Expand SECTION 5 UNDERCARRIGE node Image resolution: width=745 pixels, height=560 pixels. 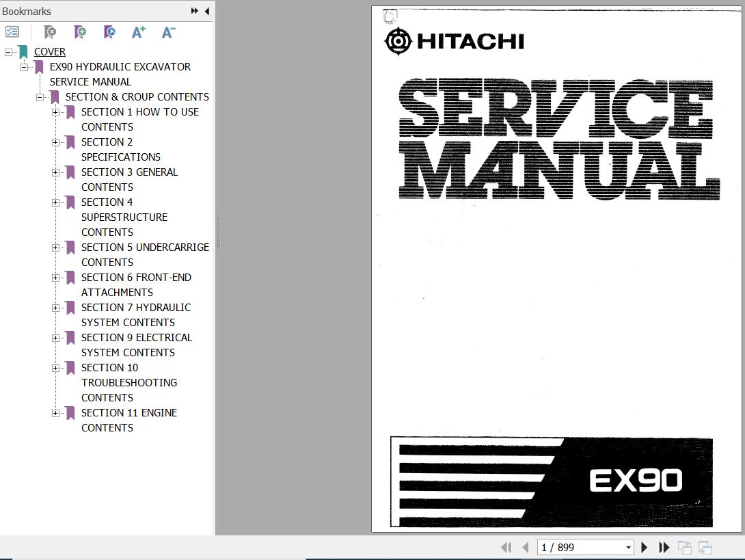click(55, 248)
